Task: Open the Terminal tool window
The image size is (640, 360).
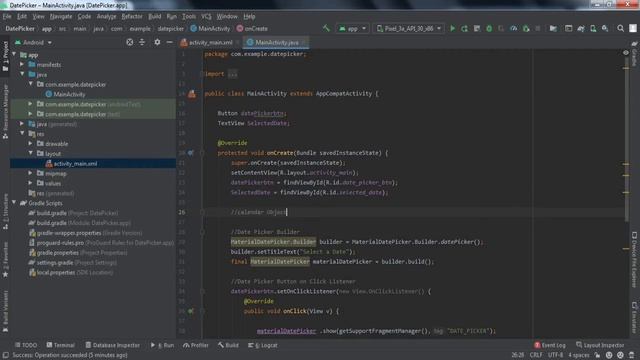Action: pos(60,345)
